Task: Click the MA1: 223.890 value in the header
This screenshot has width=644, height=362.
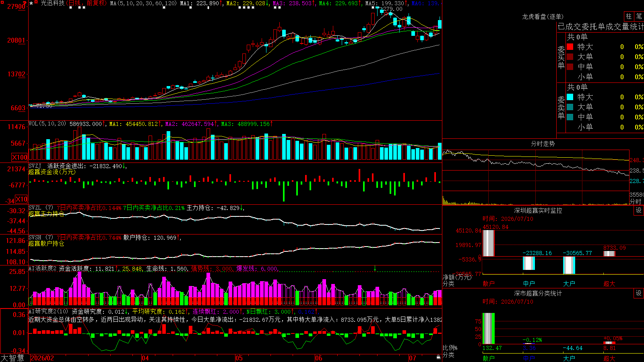Action: (201, 3)
